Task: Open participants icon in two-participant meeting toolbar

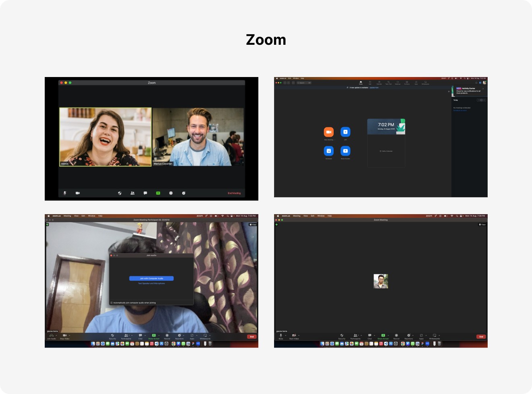Action: point(133,193)
